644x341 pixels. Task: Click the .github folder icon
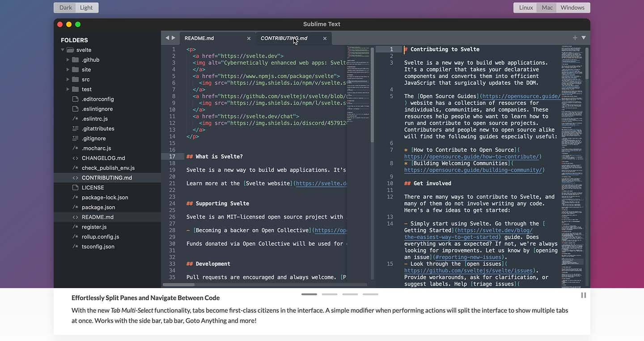point(75,60)
